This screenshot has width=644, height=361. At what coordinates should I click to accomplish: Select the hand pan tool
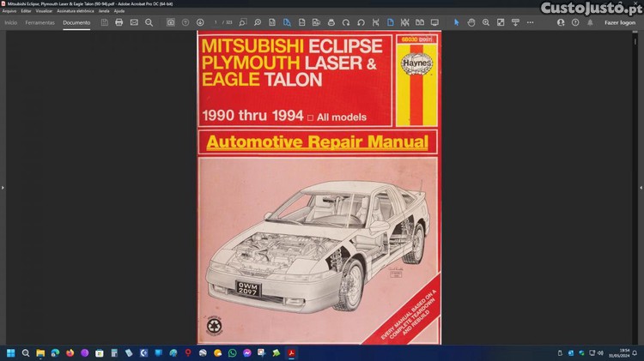(471, 22)
